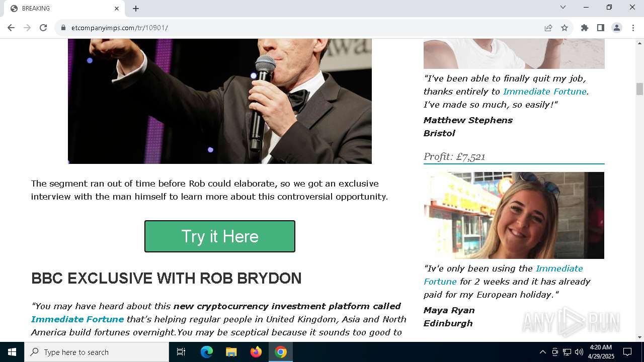Open Task View on the taskbar
The image size is (644, 362).
pos(181,352)
